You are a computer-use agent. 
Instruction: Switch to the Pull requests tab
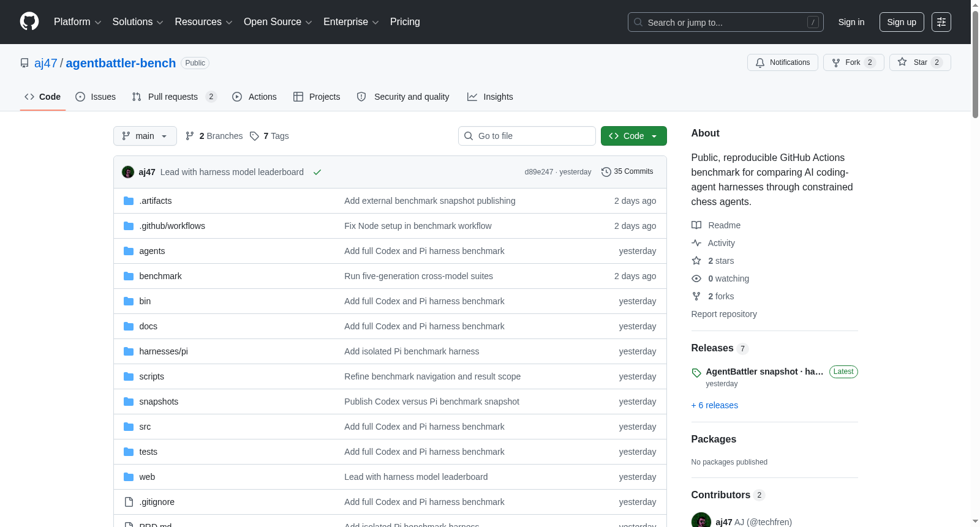click(x=174, y=97)
